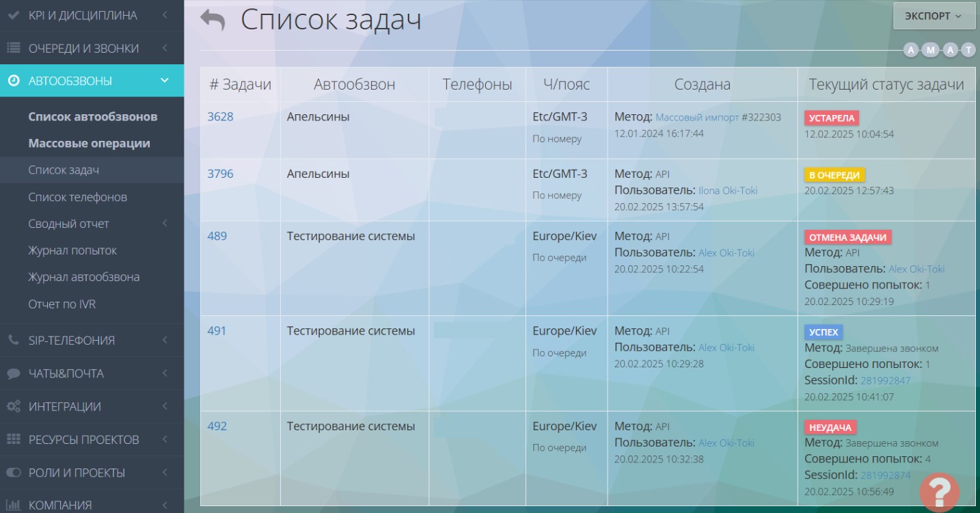Click the УСТАРЕЛА status badge
The height and width of the screenshot is (513, 980).
[832, 118]
